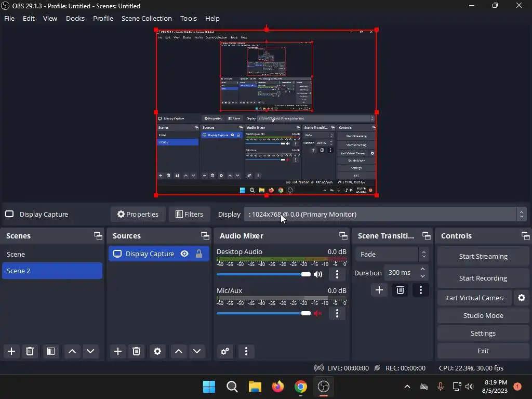Add a new scene with plus icon

[11, 351]
